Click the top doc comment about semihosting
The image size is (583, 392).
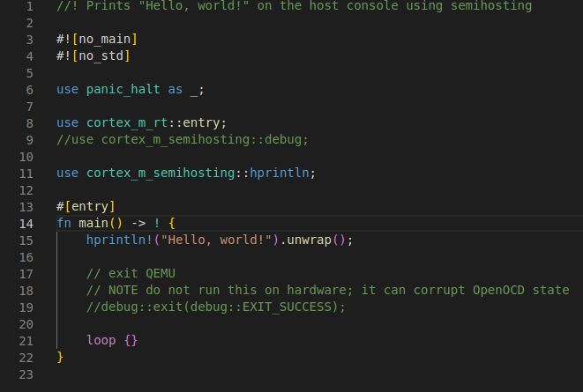point(294,6)
